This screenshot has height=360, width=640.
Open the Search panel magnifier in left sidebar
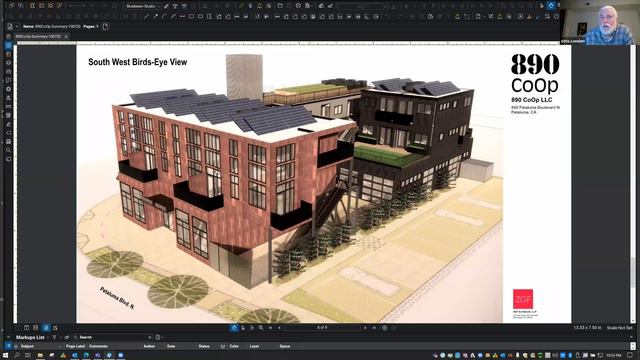pyautogui.click(x=9, y=150)
